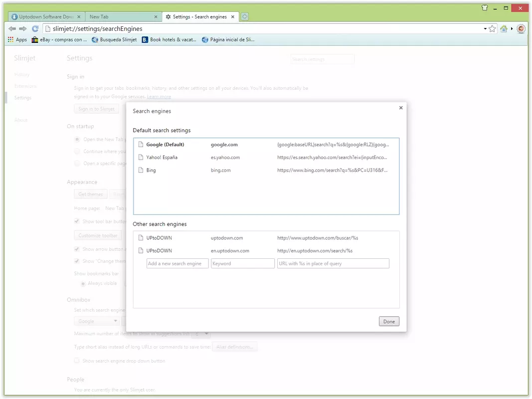Viewport: 532px width, 399px height.
Task: Click Search settings box
Action: pyautogui.click(x=322, y=59)
